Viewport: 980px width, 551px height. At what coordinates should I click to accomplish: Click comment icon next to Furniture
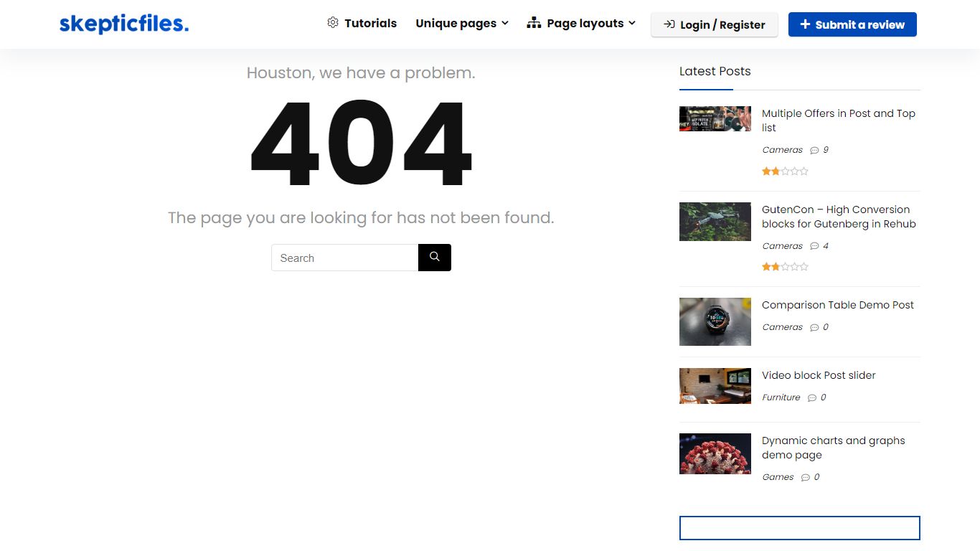pos(812,398)
